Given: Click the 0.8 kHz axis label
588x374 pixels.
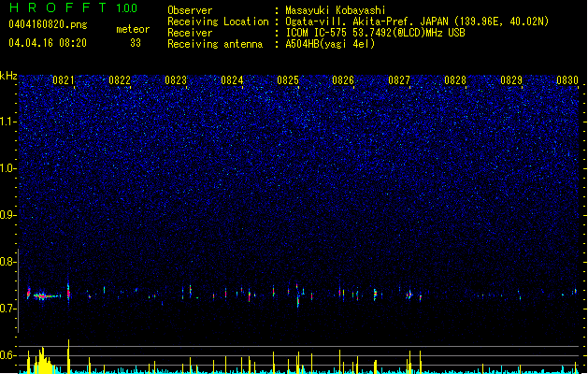Looking at the screenshot, I should (7, 262).
